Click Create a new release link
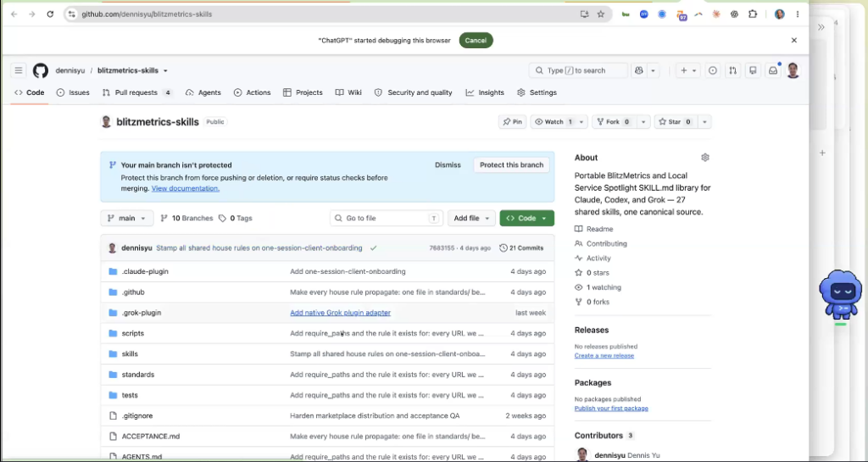Screen dimensions: 868x462 tap(604, 355)
